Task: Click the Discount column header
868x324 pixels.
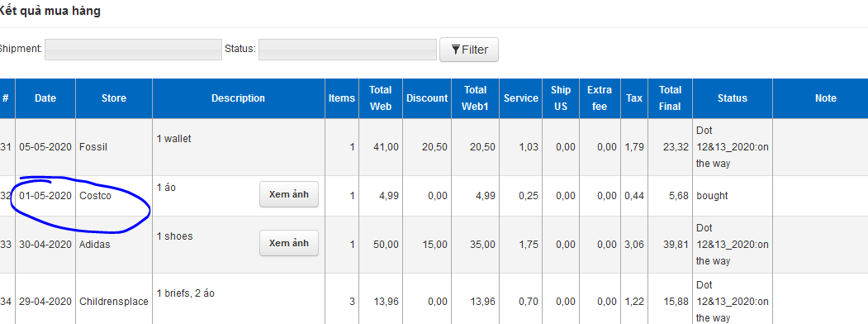Action: (x=427, y=98)
